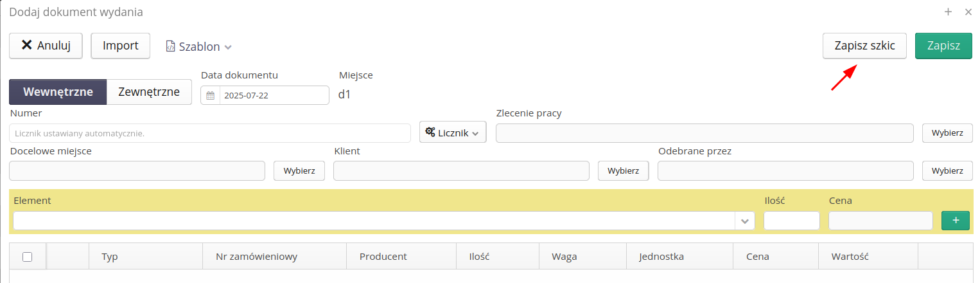Screen dimensions: 980x283
Task: Switch to Zewnętrzne document type
Action: [x=148, y=92]
